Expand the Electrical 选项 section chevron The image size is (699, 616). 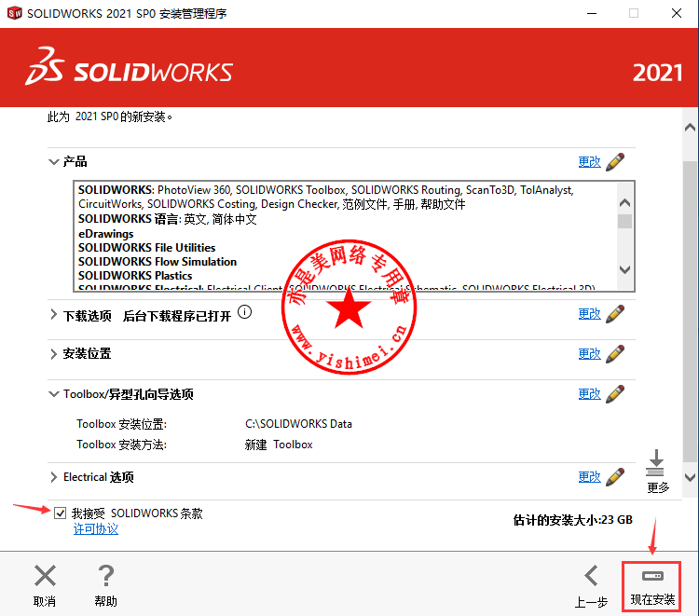[53, 477]
